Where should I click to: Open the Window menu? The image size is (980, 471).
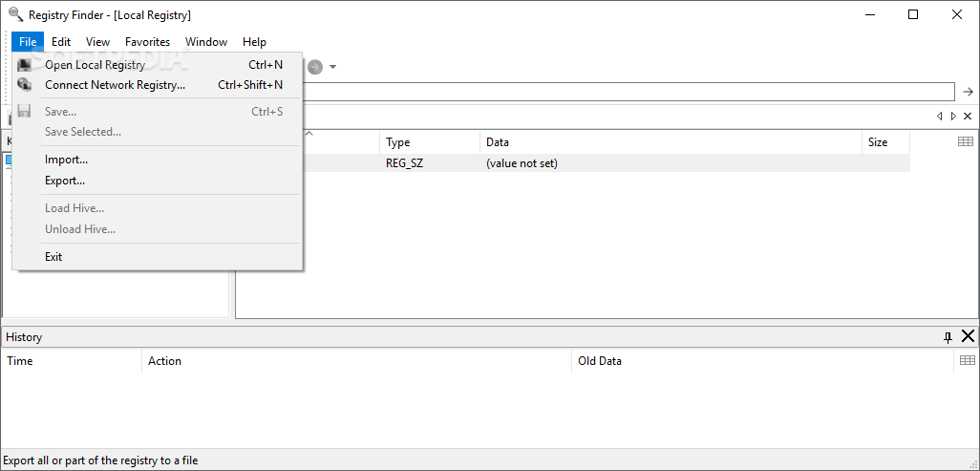[x=206, y=42]
